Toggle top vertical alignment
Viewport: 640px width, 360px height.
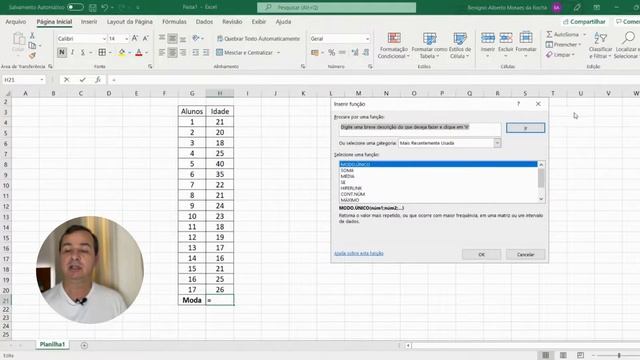(x=162, y=38)
